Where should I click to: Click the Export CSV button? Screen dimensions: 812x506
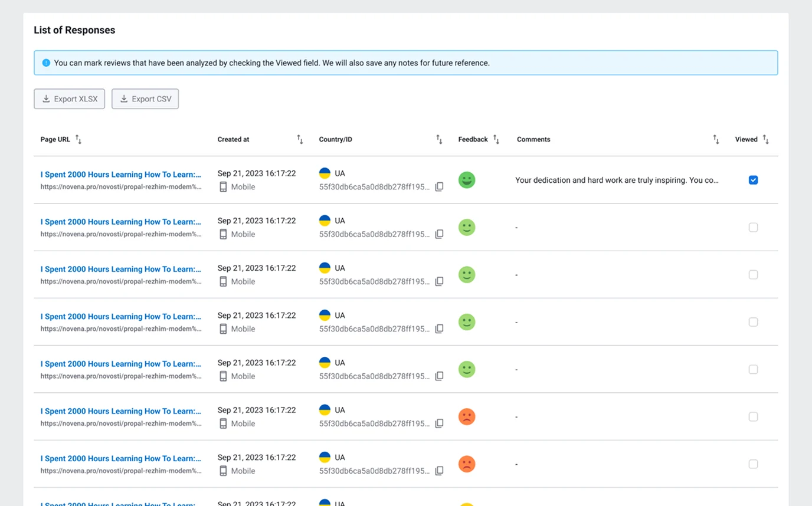145,99
